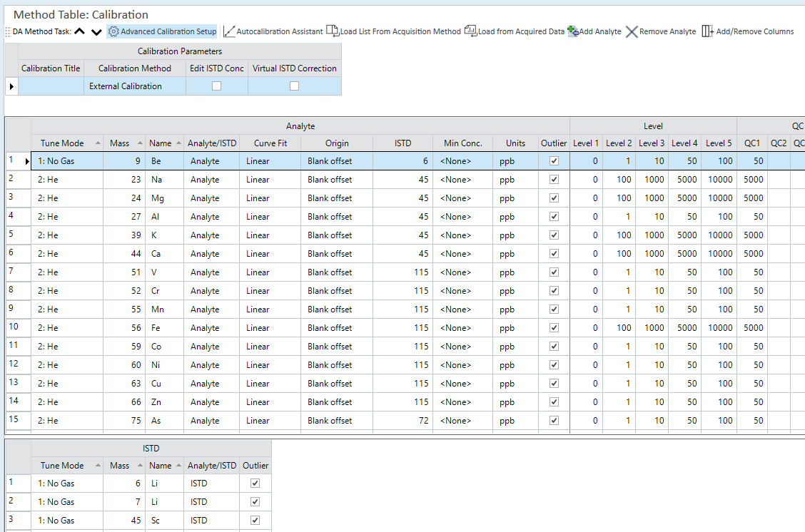805x532 pixels.
Task: Click the row indicator arrow in Calibration Parameters
Action: point(11,86)
